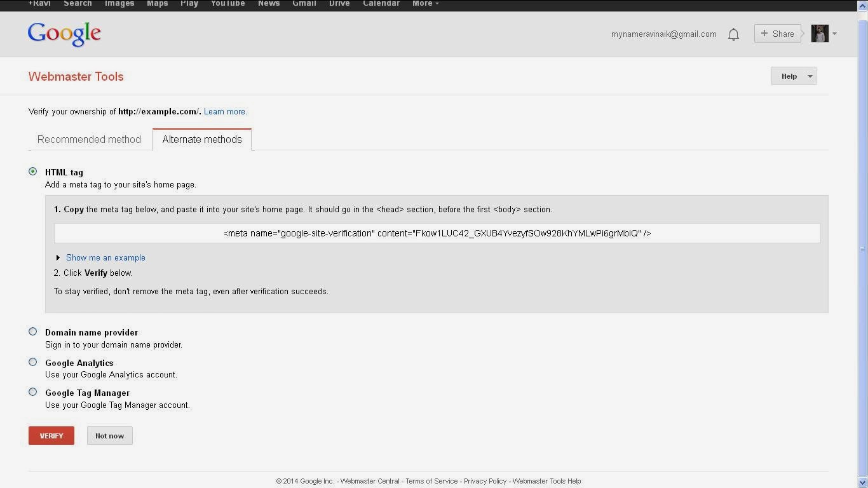Select the Google Tag Manager radio button

33,392
